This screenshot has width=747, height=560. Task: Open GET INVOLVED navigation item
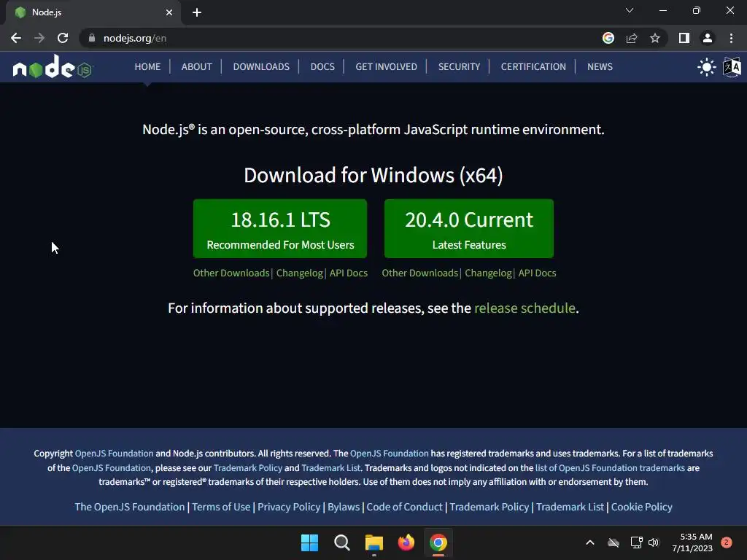(x=386, y=66)
